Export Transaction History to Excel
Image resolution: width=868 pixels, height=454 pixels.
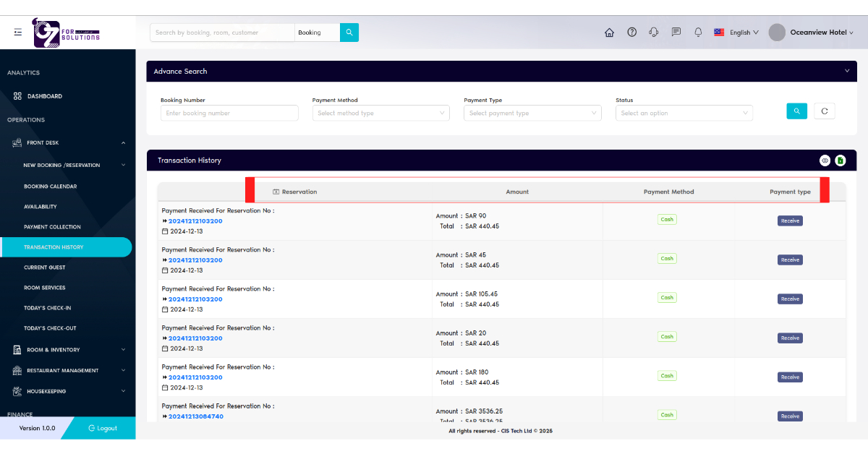tap(840, 160)
